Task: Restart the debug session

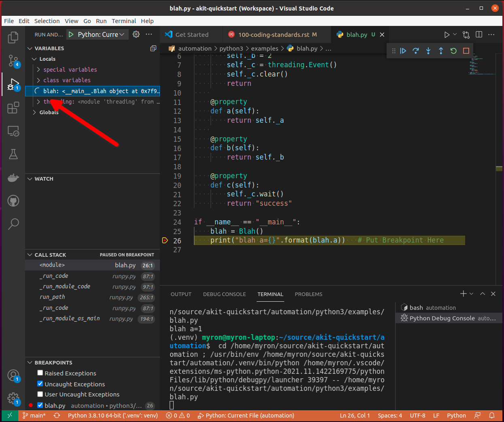Action: pyautogui.click(x=453, y=51)
